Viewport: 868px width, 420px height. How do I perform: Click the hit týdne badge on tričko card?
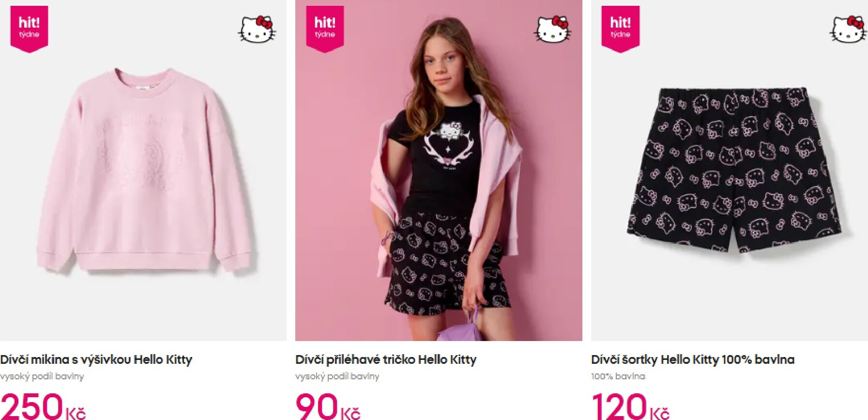click(325, 29)
